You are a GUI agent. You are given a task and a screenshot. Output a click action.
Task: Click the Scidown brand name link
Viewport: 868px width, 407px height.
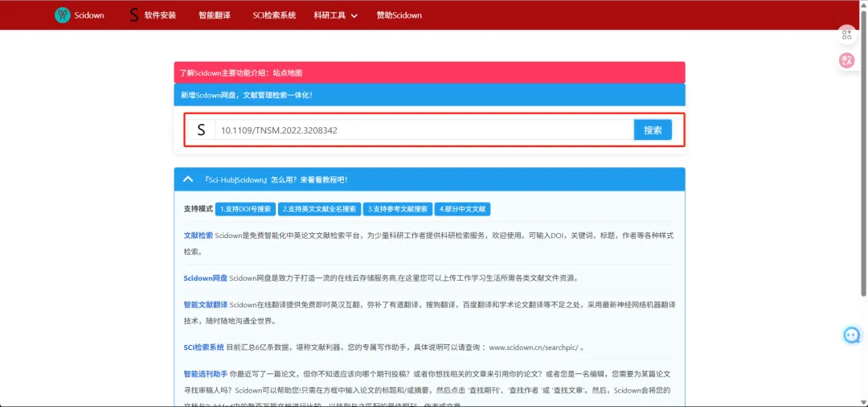[x=89, y=15]
